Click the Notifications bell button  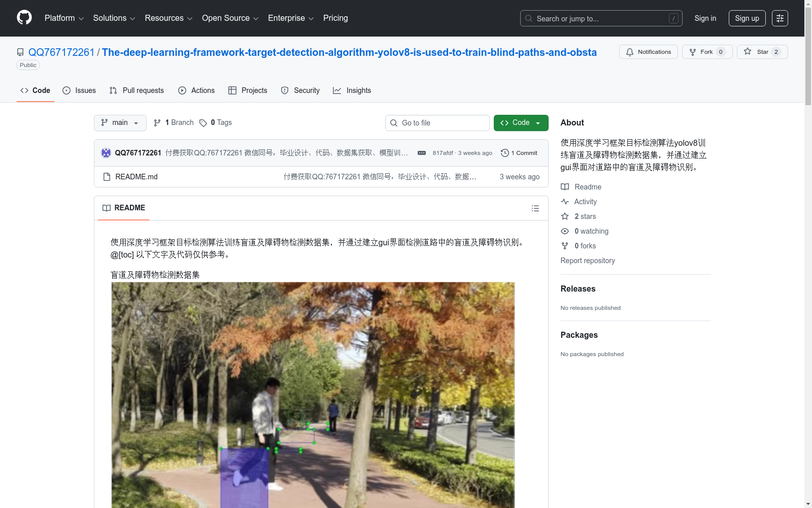coord(649,52)
